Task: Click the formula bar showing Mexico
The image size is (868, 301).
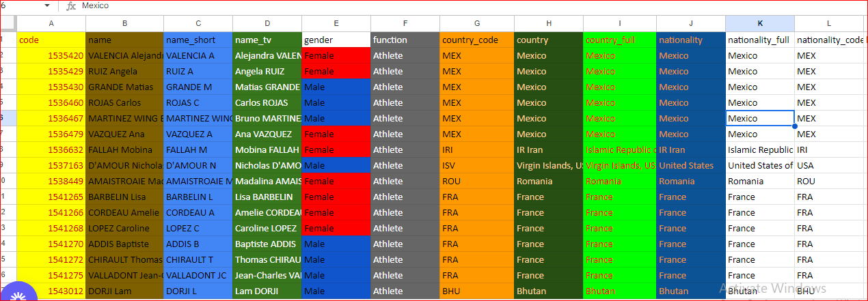Action: [x=472, y=5]
